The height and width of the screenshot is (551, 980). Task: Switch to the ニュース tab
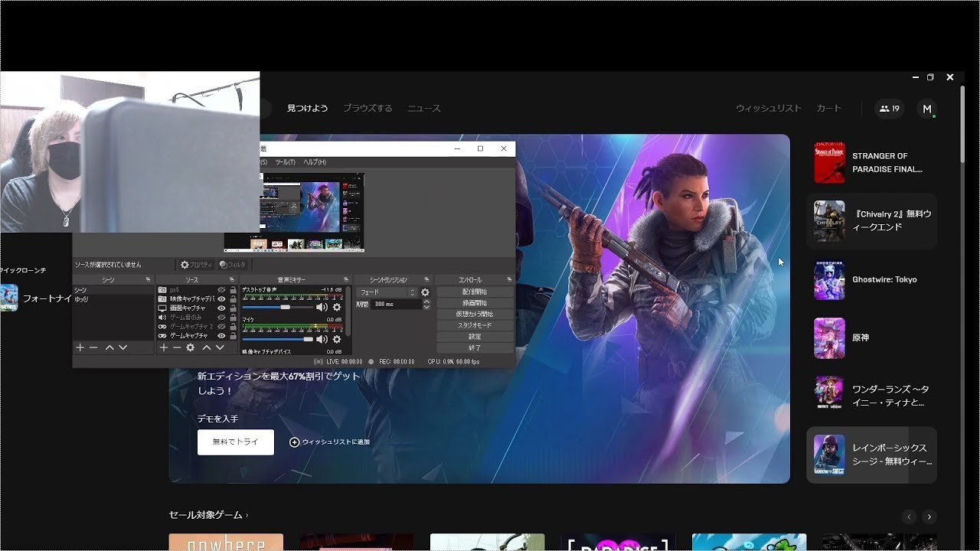[424, 109]
